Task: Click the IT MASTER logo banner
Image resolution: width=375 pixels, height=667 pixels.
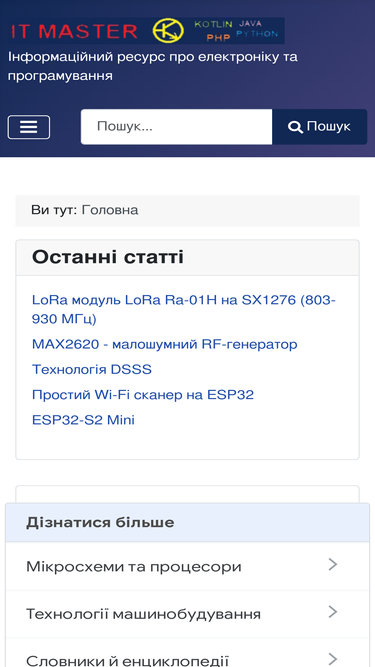Action: tap(146, 31)
